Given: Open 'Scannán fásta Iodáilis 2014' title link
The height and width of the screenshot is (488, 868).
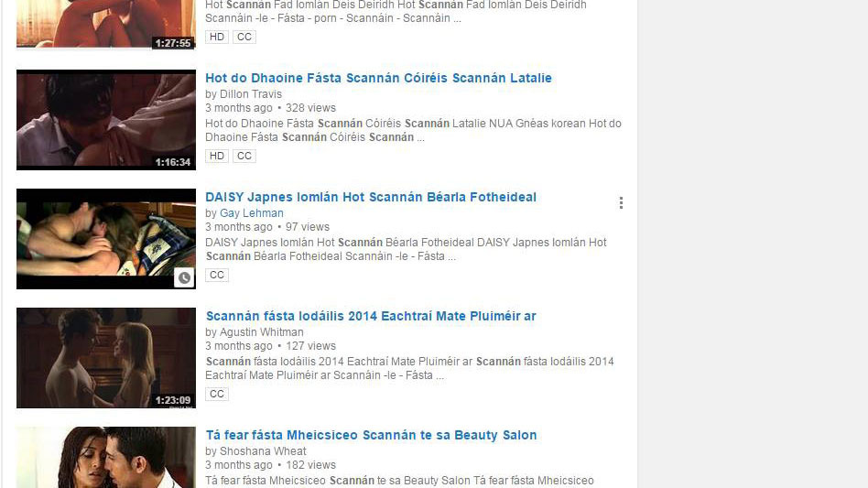Looking at the screenshot, I should [371, 316].
